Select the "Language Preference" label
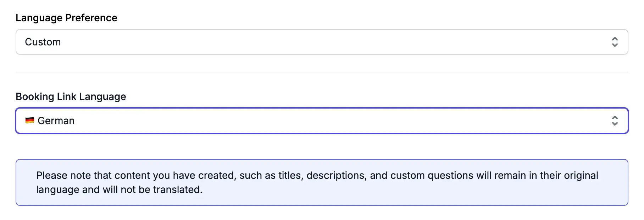Viewport: 644px width, 220px height. [x=66, y=18]
